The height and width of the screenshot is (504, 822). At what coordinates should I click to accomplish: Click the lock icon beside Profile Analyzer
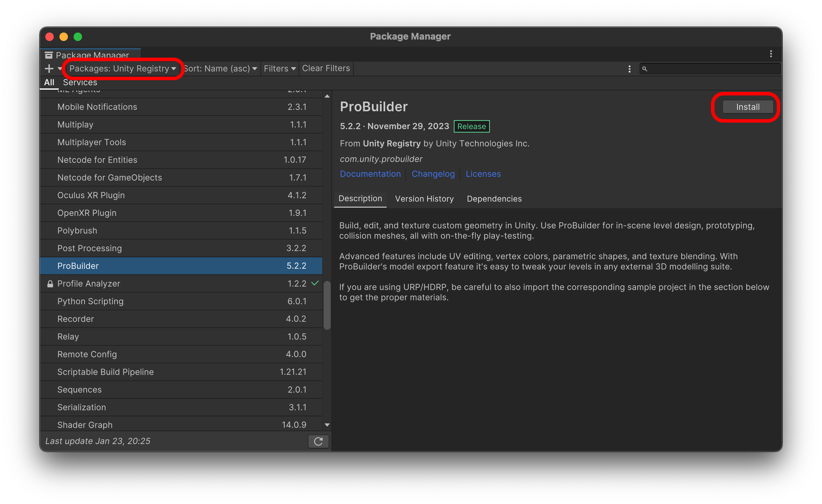(50, 284)
